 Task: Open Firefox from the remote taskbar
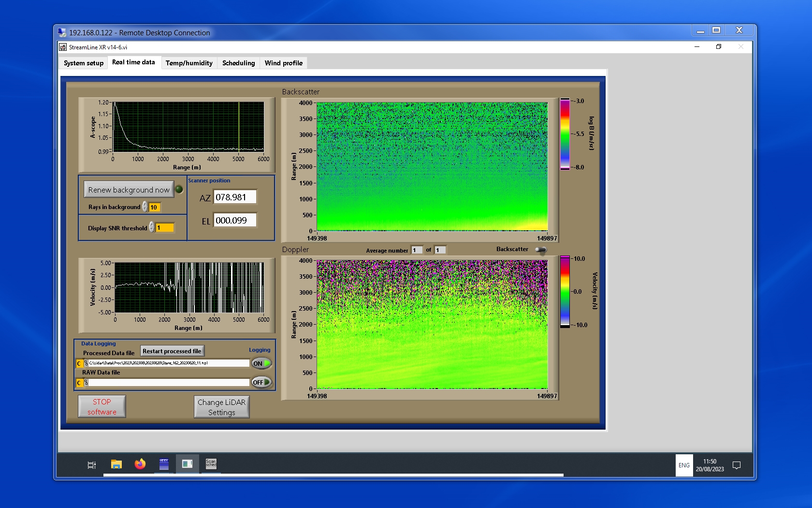pos(140,464)
